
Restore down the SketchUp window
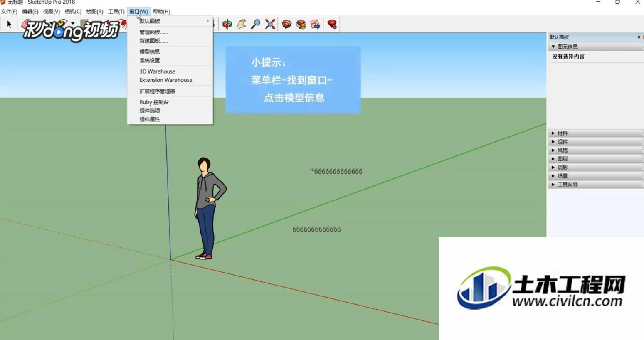click(618, 2)
